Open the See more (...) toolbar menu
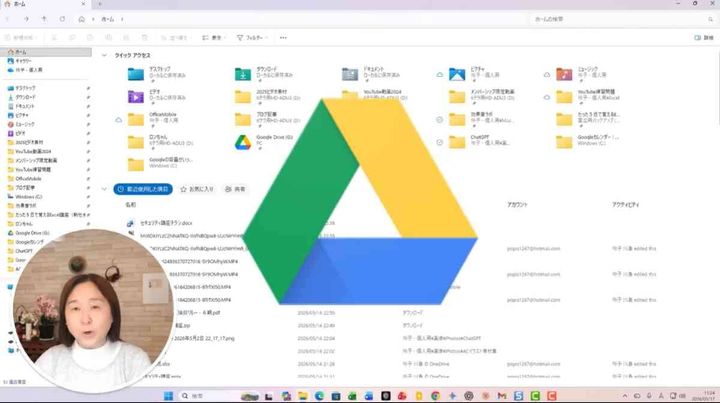The height and width of the screenshot is (403, 720). 283,38
